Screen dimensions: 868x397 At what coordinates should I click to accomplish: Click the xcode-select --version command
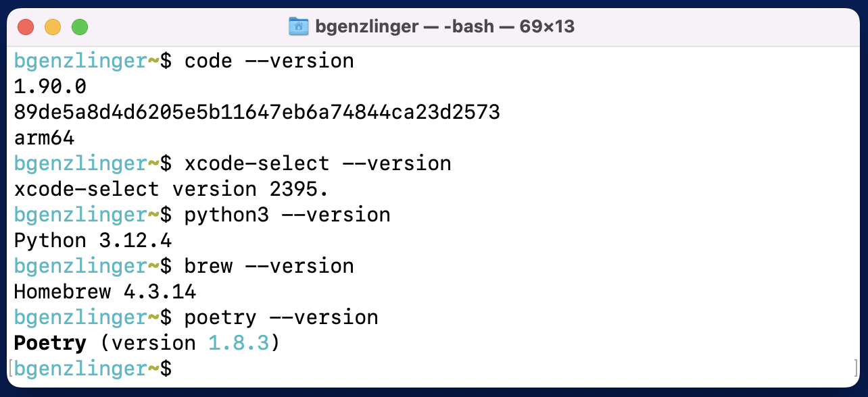point(318,164)
